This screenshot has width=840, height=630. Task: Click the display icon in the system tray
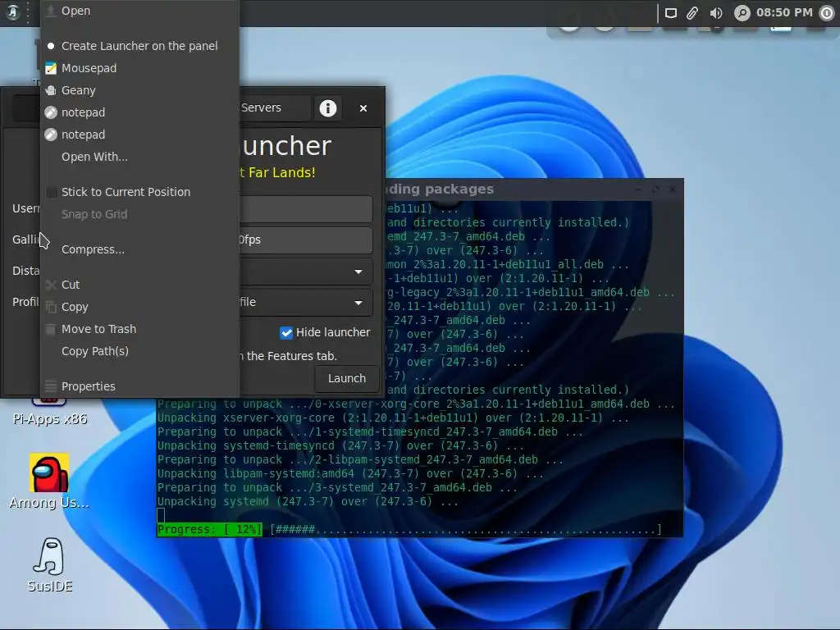click(671, 13)
